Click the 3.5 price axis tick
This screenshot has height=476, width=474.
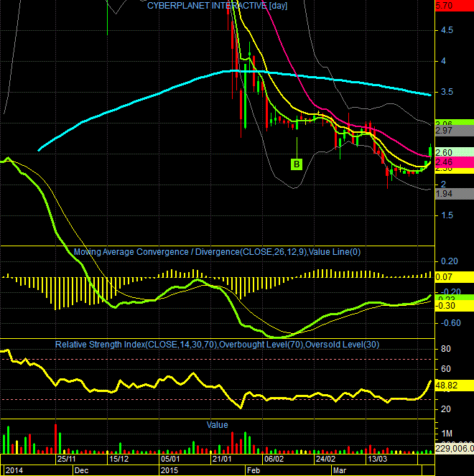pos(447,92)
